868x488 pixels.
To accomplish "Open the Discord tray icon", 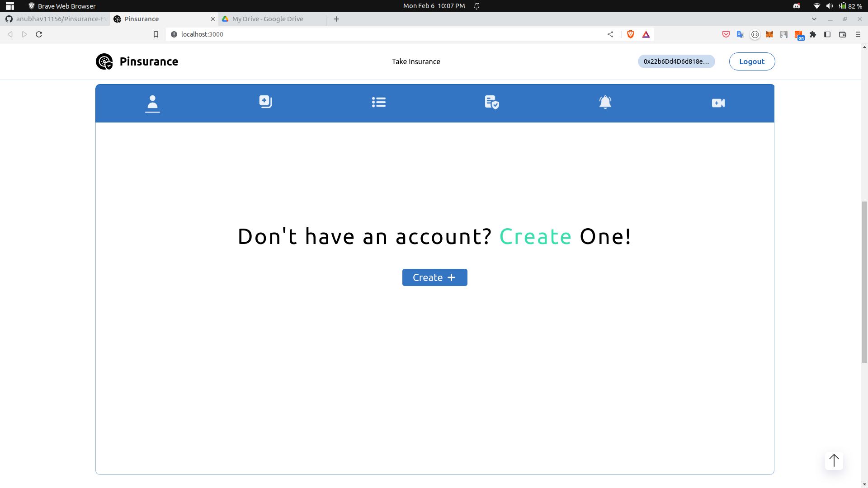I will tap(797, 6).
